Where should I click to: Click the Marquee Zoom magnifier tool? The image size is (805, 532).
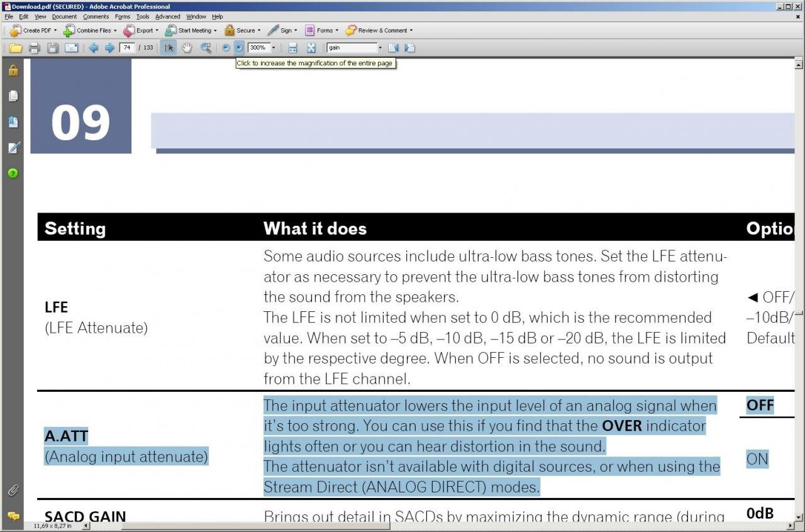pyautogui.click(x=206, y=48)
